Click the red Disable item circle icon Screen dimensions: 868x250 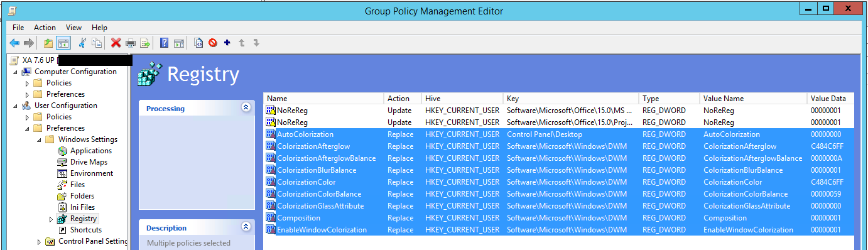tap(213, 43)
